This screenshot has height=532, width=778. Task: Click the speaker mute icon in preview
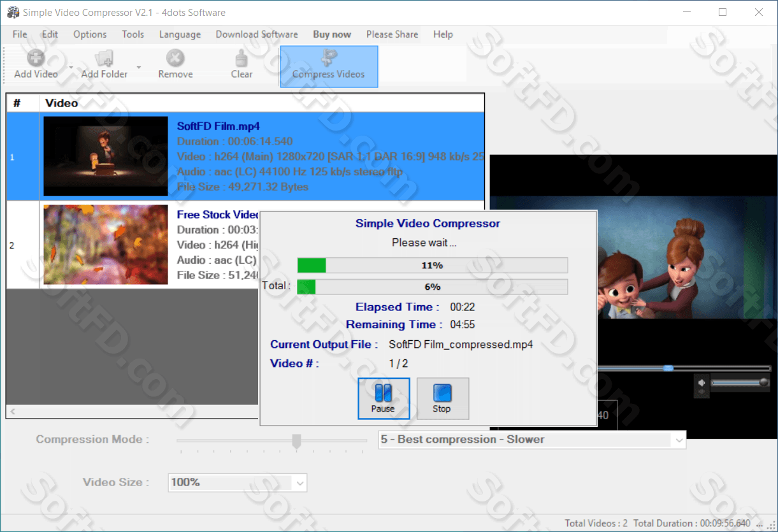(702, 382)
